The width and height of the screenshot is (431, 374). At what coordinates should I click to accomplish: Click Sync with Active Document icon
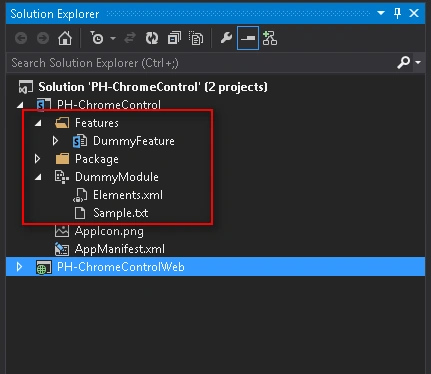coord(130,38)
